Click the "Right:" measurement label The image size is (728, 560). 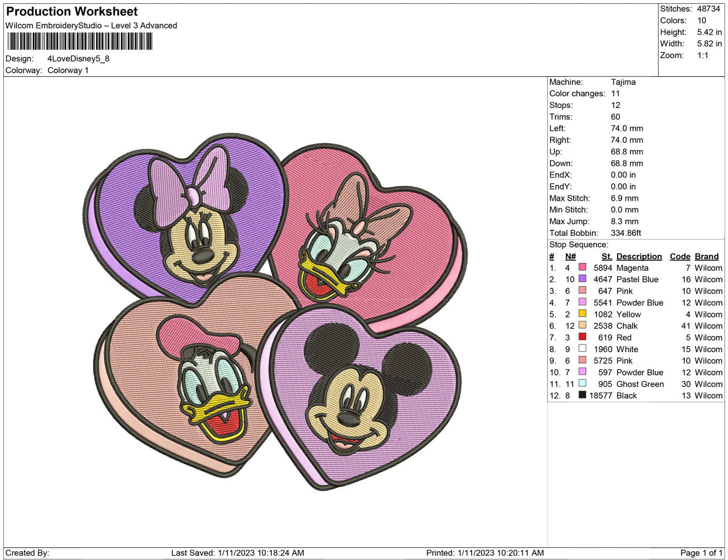(x=560, y=139)
